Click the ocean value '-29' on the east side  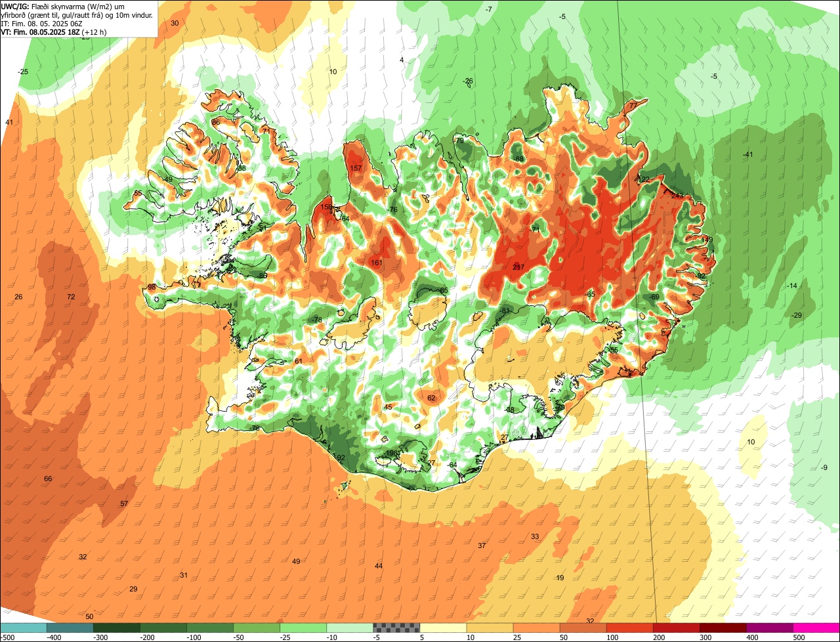coord(797,316)
